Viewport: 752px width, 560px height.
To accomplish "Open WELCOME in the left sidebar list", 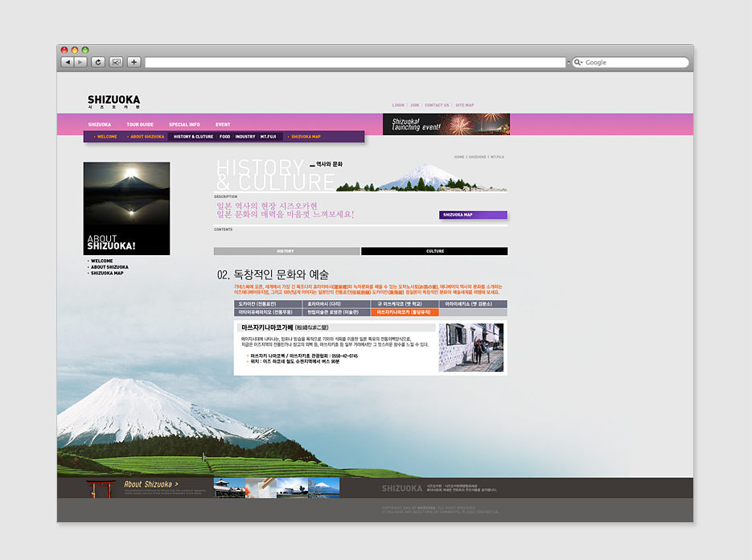I will 101,261.
